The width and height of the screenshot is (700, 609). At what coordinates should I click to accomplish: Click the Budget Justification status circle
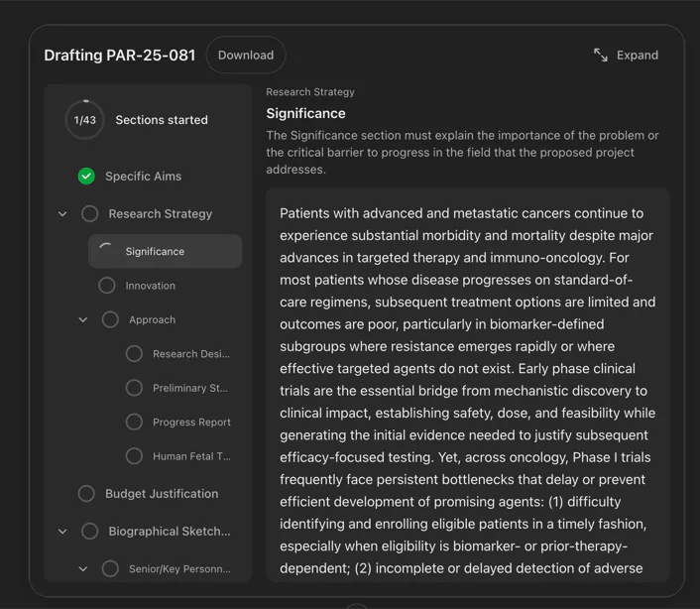click(86, 493)
